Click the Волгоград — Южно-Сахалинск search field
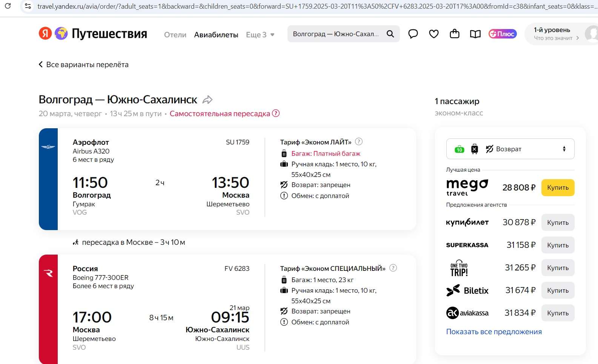 pos(336,34)
